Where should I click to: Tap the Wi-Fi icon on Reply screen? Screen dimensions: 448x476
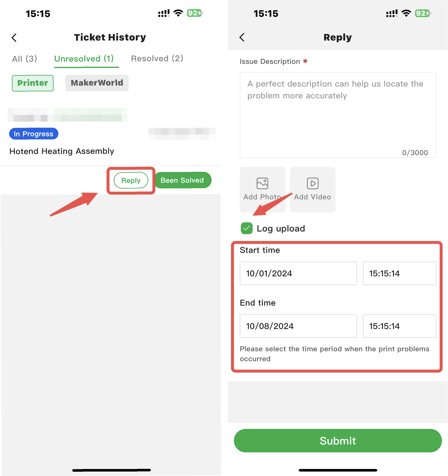click(406, 13)
